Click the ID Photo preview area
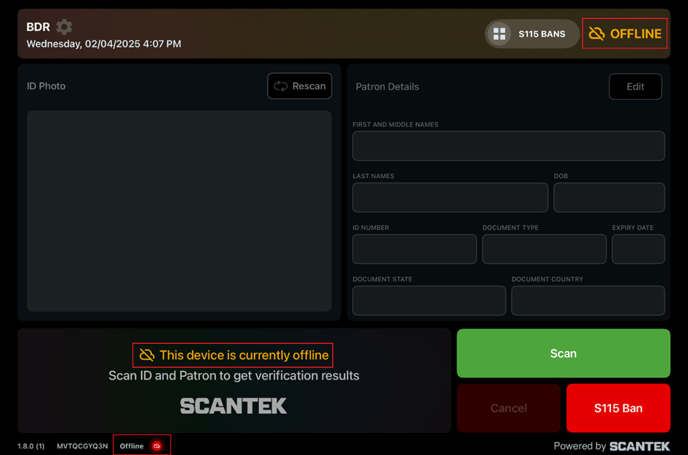 click(179, 211)
